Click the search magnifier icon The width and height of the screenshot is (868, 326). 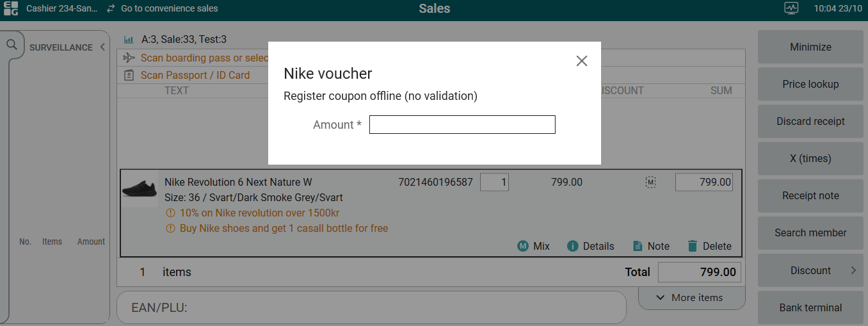pos(12,45)
